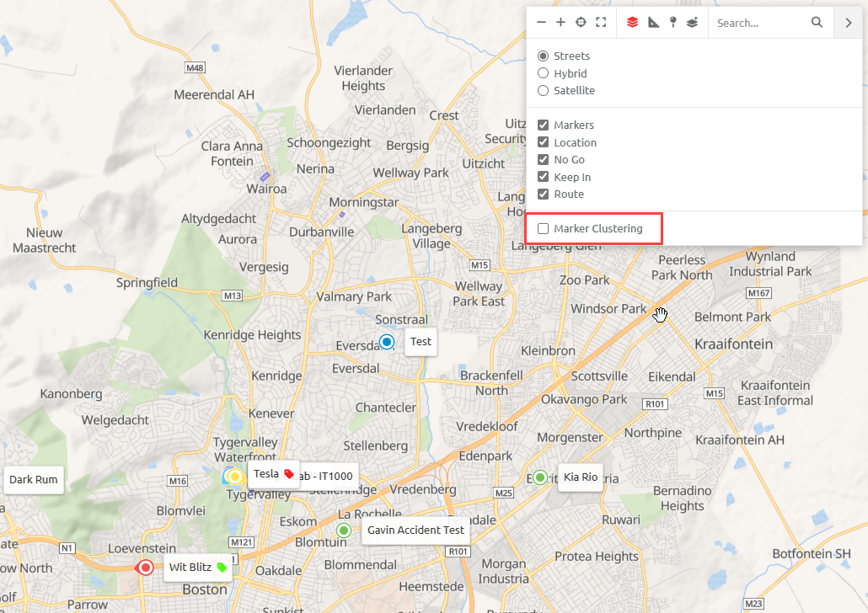The height and width of the screenshot is (613, 868).
Task: Zoom in using the plus icon
Action: coord(560,23)
